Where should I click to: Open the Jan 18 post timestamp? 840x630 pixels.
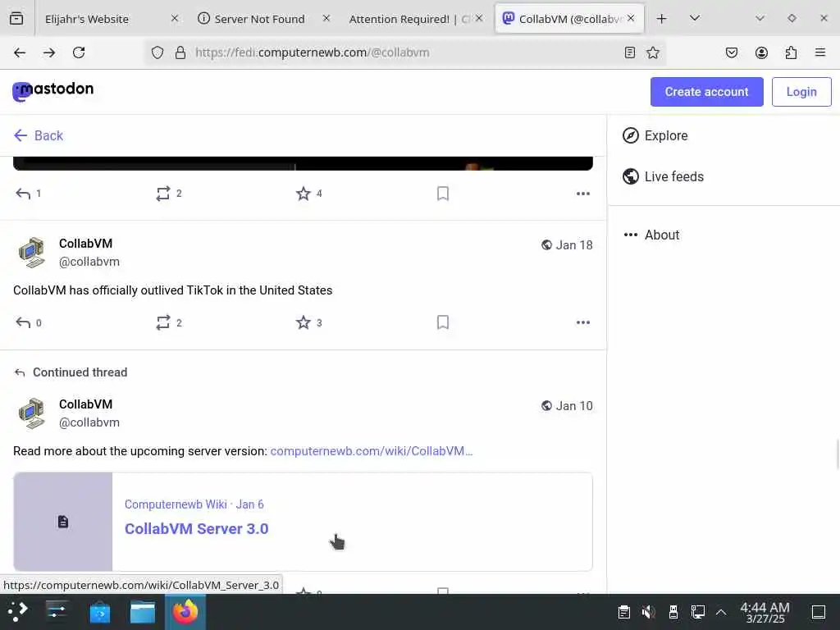(573, 244)
